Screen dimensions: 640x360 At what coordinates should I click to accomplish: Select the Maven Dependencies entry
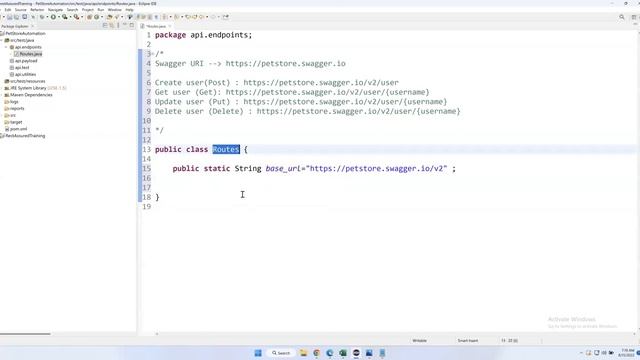click(x=31, y=95)
